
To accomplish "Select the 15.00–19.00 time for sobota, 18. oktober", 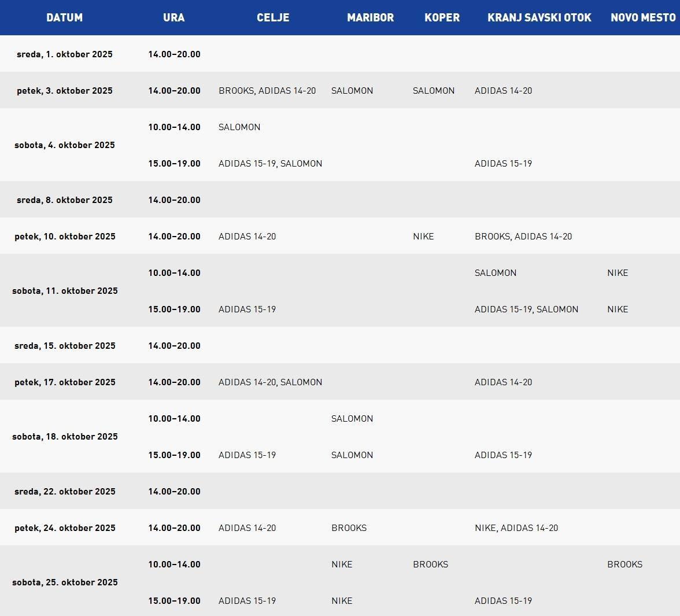I will (x=175, y=455).
